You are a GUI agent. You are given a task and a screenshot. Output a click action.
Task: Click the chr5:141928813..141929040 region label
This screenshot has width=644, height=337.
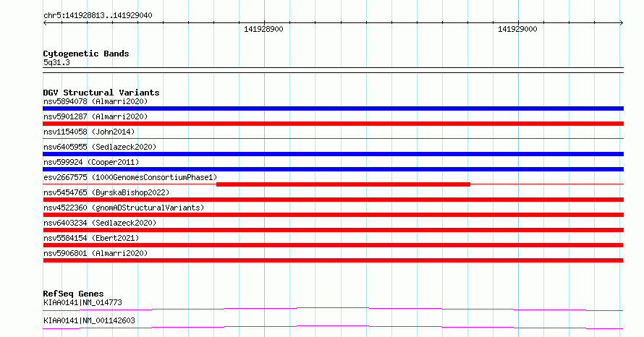pyautogui.click(x=98, y=15)
